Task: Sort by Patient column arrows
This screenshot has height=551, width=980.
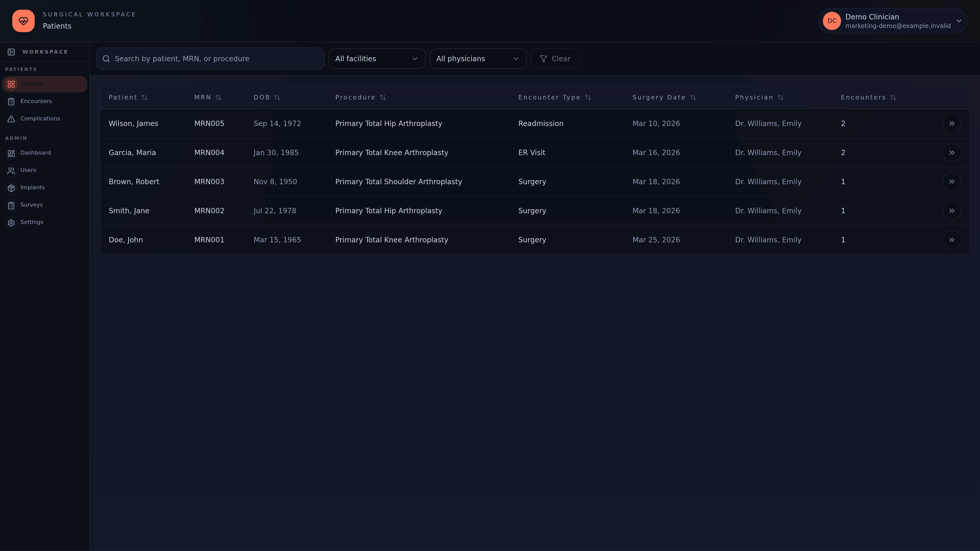Action: (144, 98)
